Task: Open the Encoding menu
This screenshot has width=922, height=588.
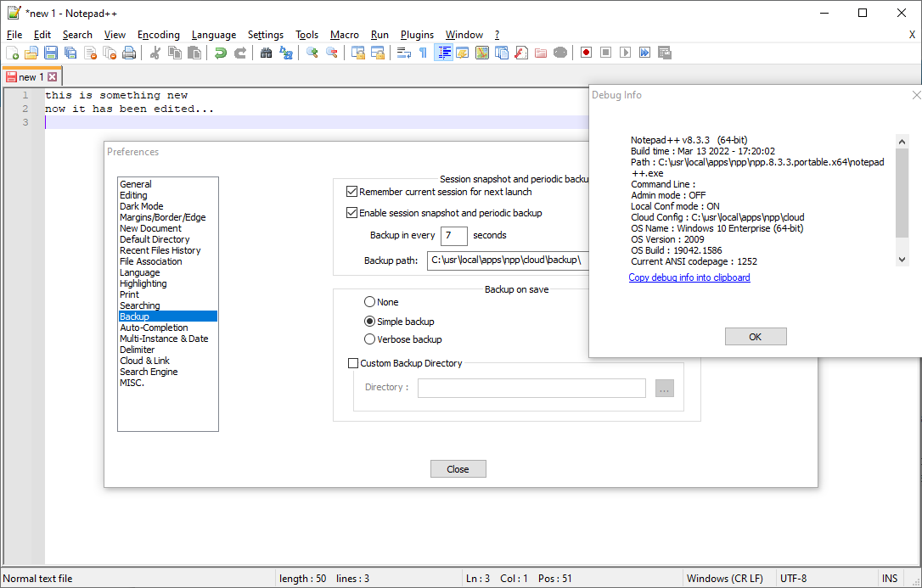Action: [x=159, y=35]
